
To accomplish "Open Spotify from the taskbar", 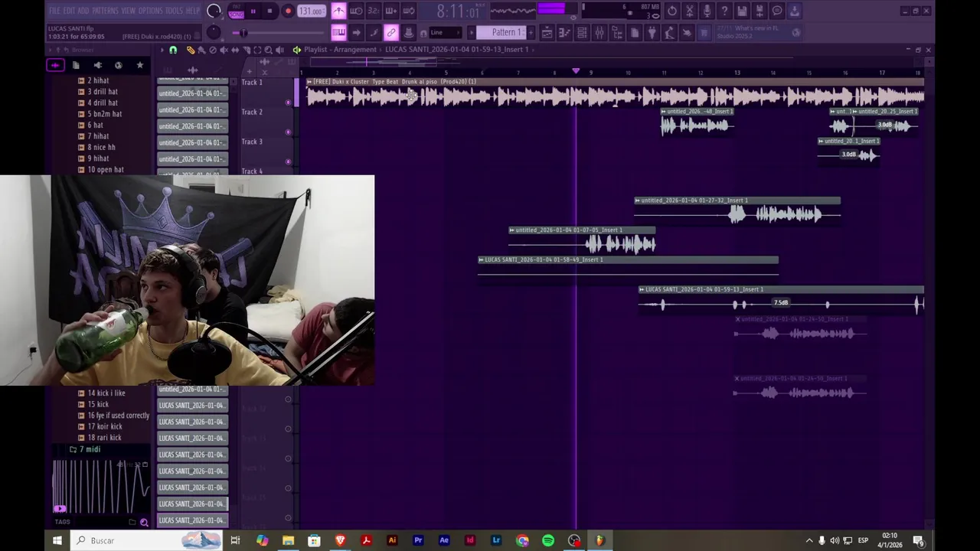I will tap(548, 540).
